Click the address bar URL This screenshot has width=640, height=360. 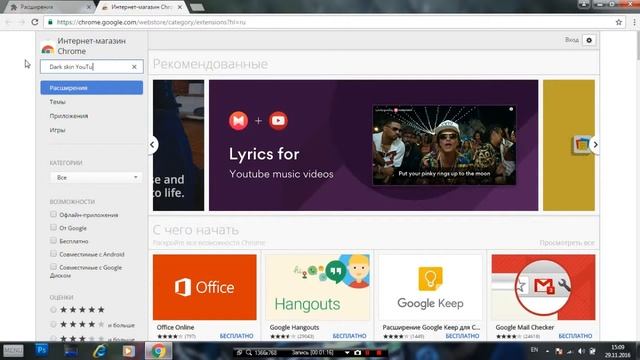coord(151,22)
